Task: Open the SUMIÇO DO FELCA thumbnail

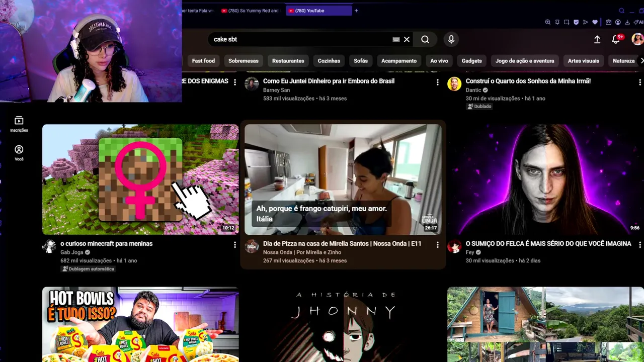Action: coord(546,179)
